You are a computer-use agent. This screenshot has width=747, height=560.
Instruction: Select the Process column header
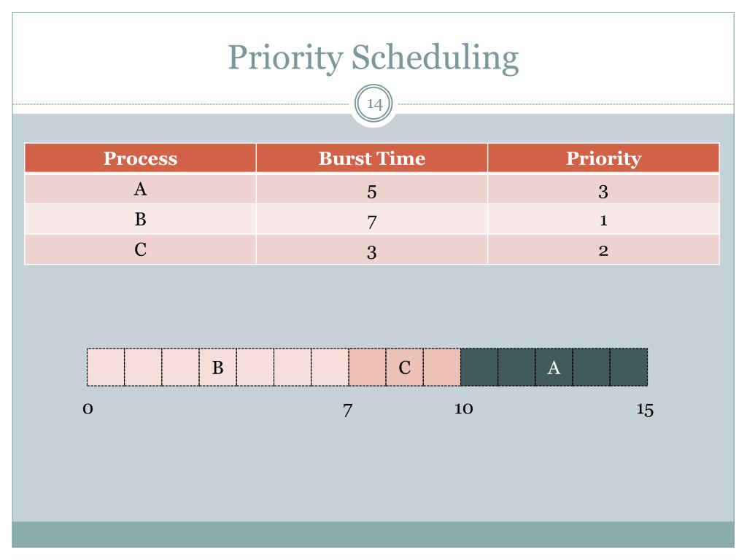tap(140, 157)
